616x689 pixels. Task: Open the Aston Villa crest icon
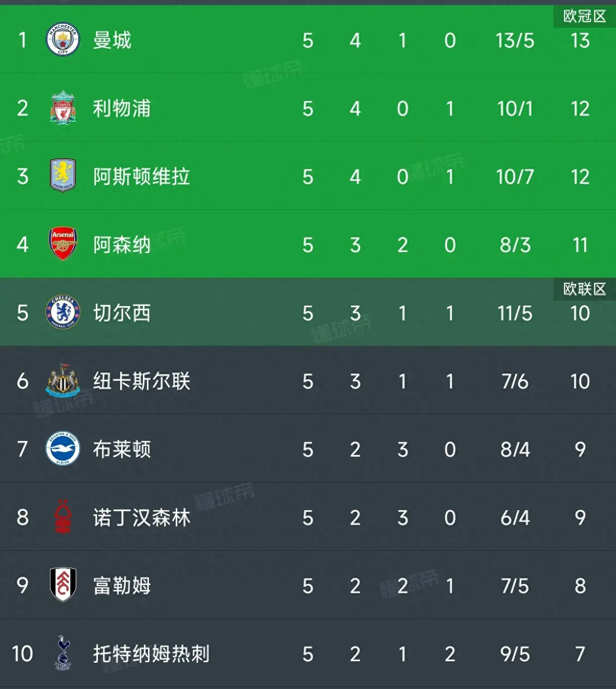click(63, 176)
